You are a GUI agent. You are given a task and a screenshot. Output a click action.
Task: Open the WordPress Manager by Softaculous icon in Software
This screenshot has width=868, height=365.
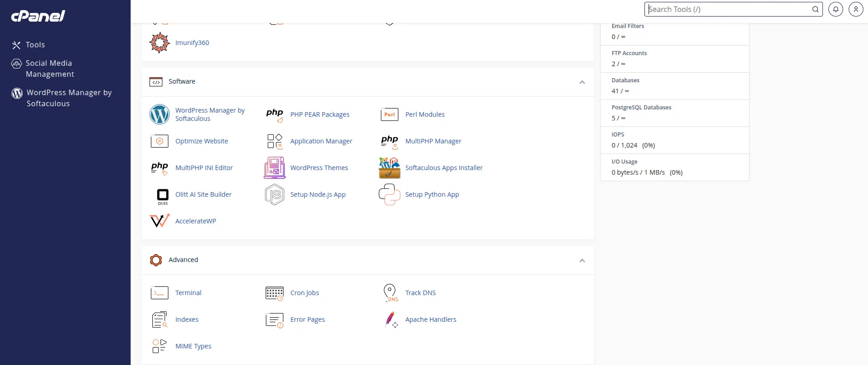click(x=160, y=114)
